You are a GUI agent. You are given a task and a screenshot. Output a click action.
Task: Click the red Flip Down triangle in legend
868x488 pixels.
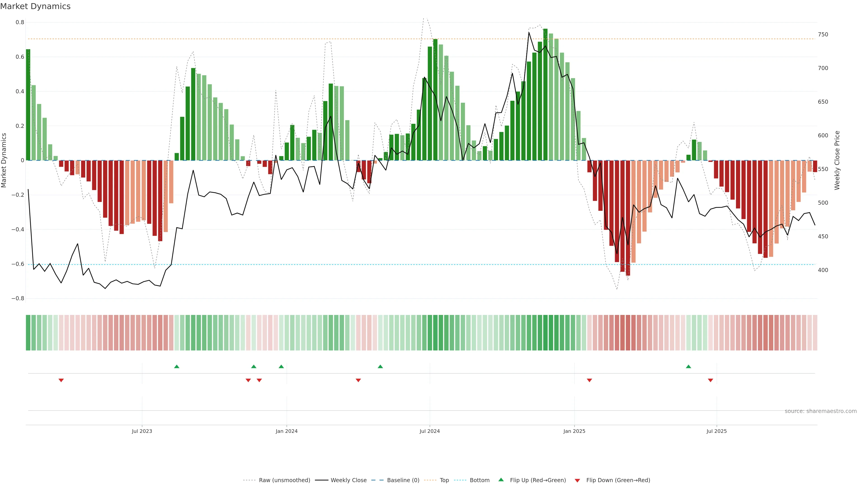point(577,480)
